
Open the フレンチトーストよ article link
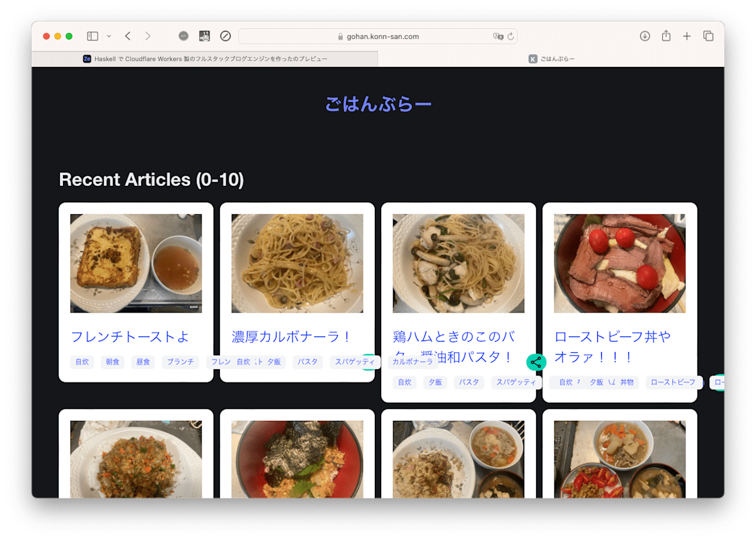(130, 336)
